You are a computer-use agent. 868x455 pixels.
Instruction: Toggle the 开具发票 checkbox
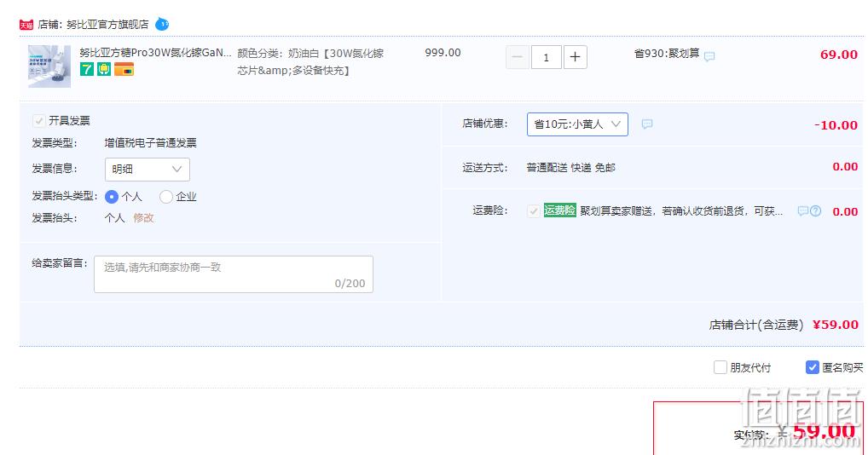[38, 120]
